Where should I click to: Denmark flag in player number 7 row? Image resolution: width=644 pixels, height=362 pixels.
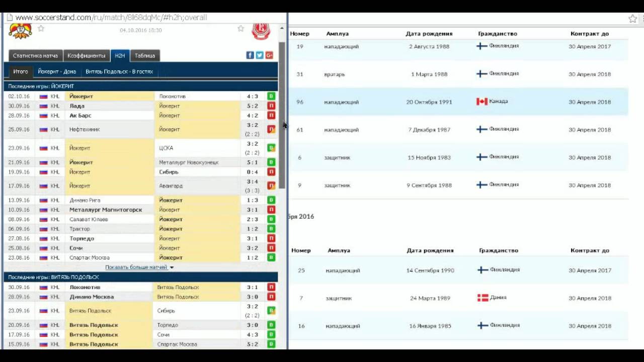pyautogui.click(x=482, y=298)
